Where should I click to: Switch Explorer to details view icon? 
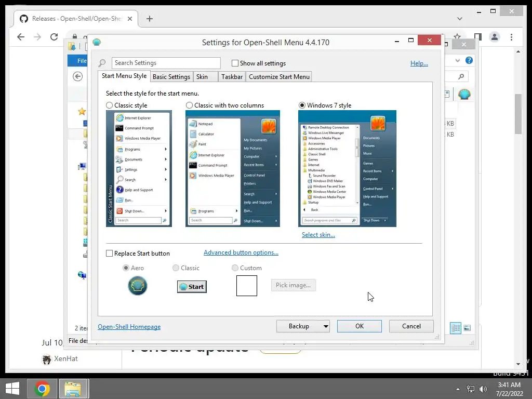pyautogui.click(x=456, y=328)
